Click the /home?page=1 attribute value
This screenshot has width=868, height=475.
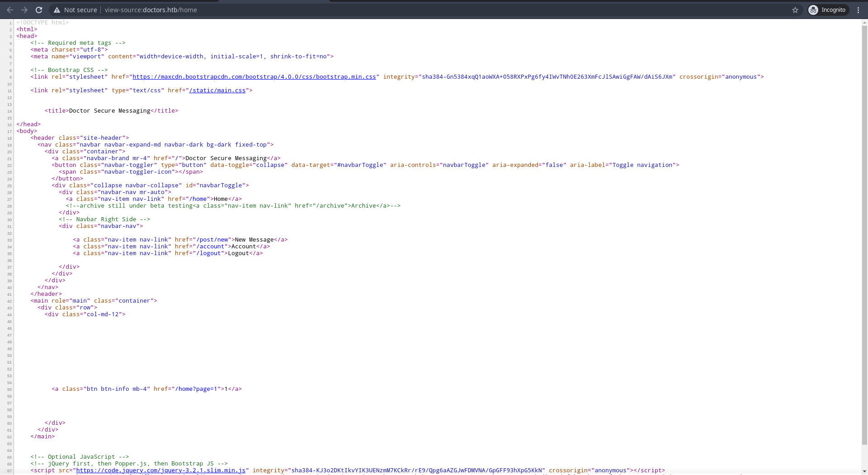coord(197,389)
